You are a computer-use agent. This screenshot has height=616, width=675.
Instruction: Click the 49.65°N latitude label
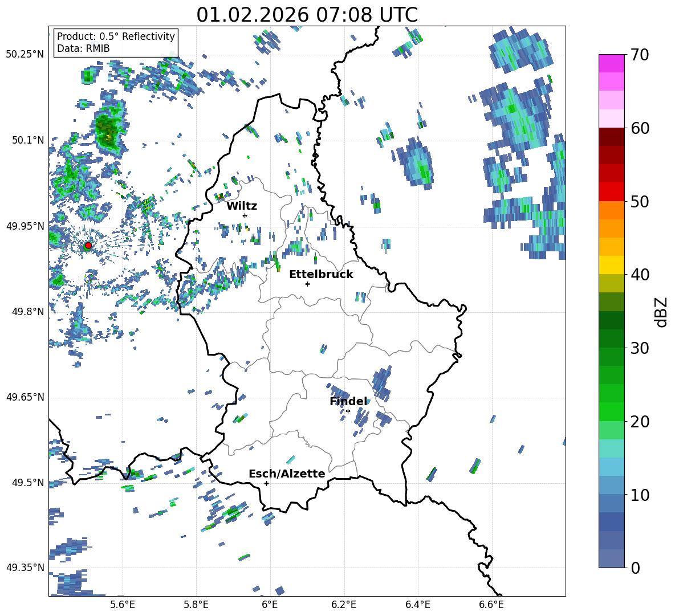[26, 397]
